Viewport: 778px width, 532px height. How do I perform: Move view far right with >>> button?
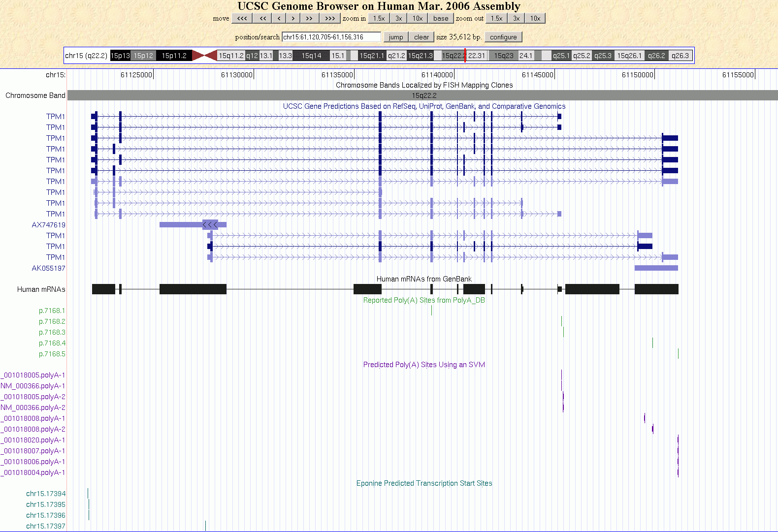(330, 18)
